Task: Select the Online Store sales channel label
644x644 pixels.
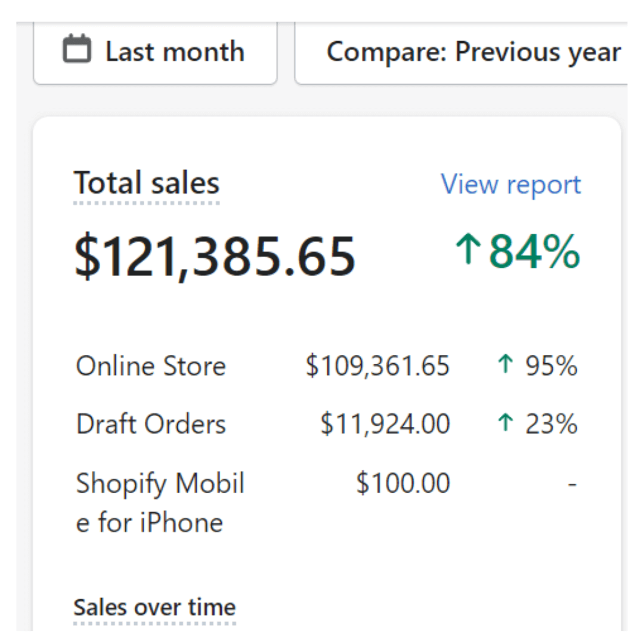Action: tap(151, 366)
